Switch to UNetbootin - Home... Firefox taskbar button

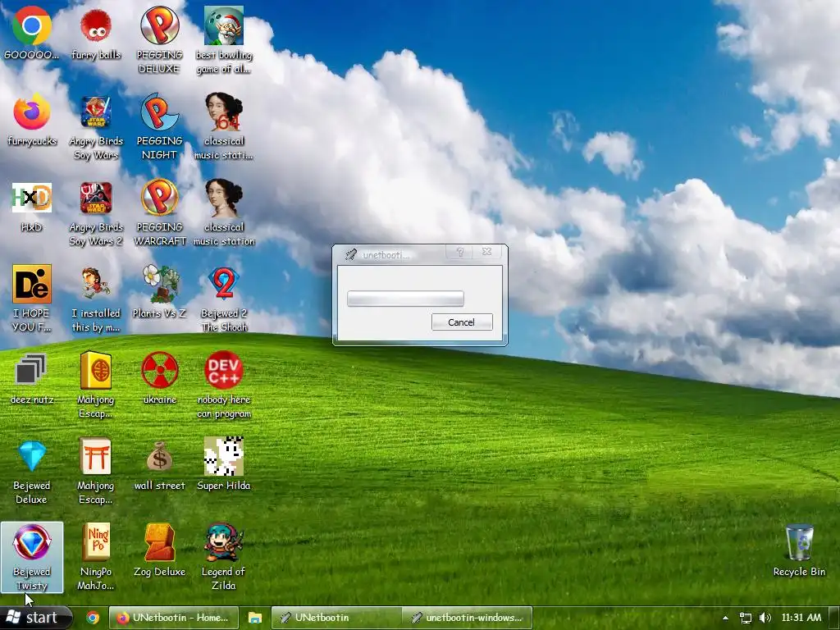point(174,618)
